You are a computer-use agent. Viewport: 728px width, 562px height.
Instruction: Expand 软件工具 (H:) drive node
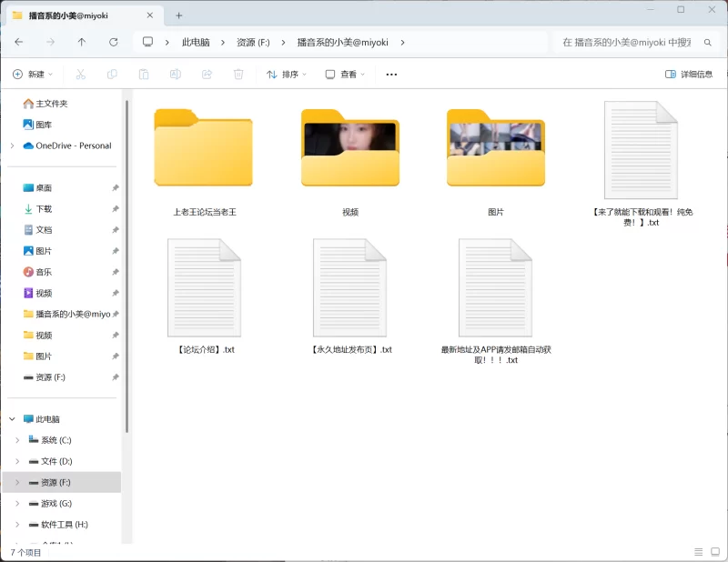point(17,525)
